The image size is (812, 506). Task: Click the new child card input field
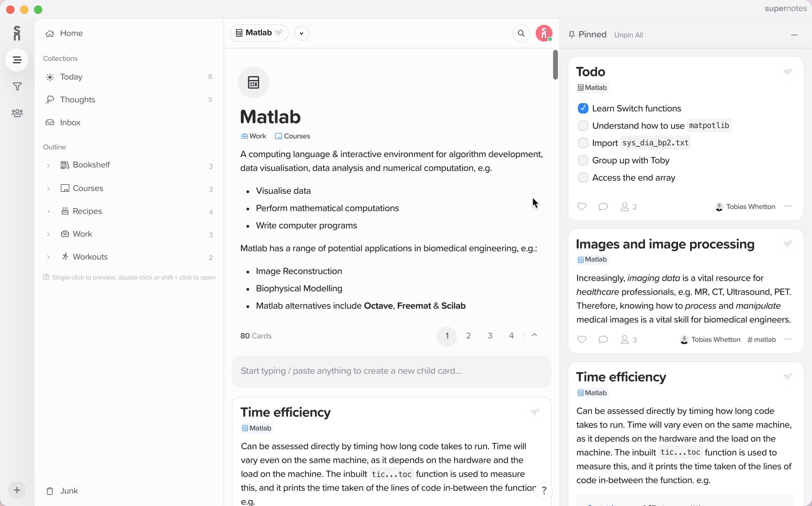click(391, 371)
